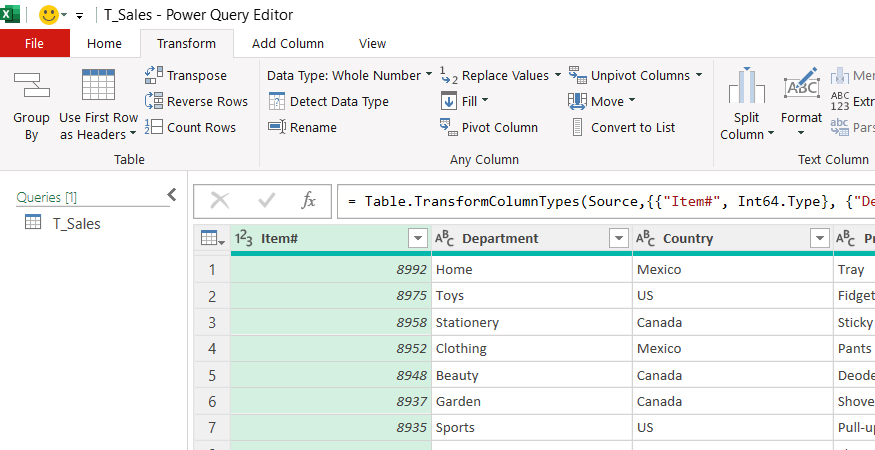The height and width of the screenshot is (450, 875).
Task: Click the Beauty department cell
Action: pos(532,375)
